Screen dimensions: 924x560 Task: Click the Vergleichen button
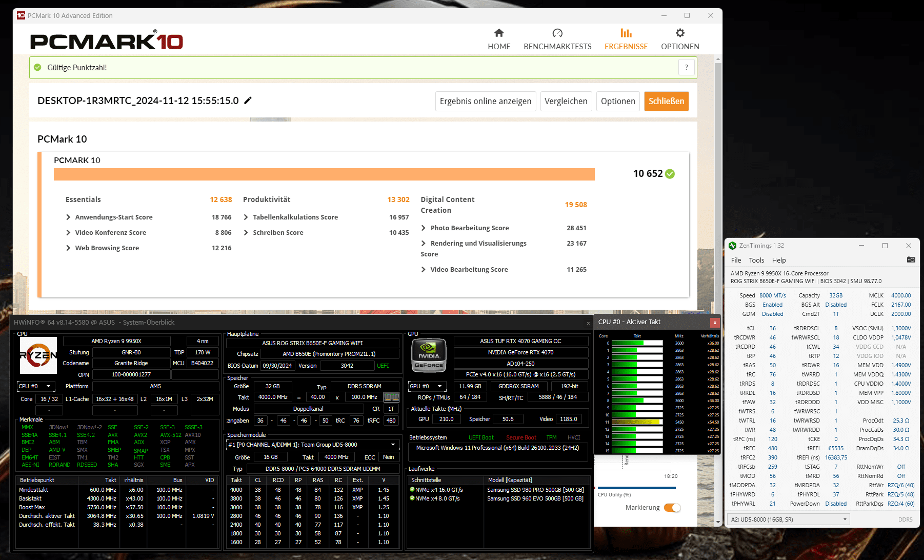tap(566, 102)
